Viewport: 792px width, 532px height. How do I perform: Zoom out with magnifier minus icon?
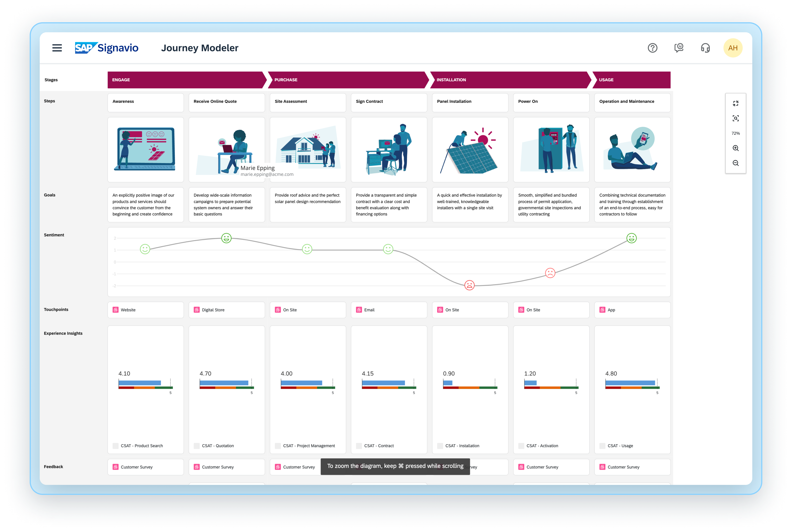coord(735,163)
